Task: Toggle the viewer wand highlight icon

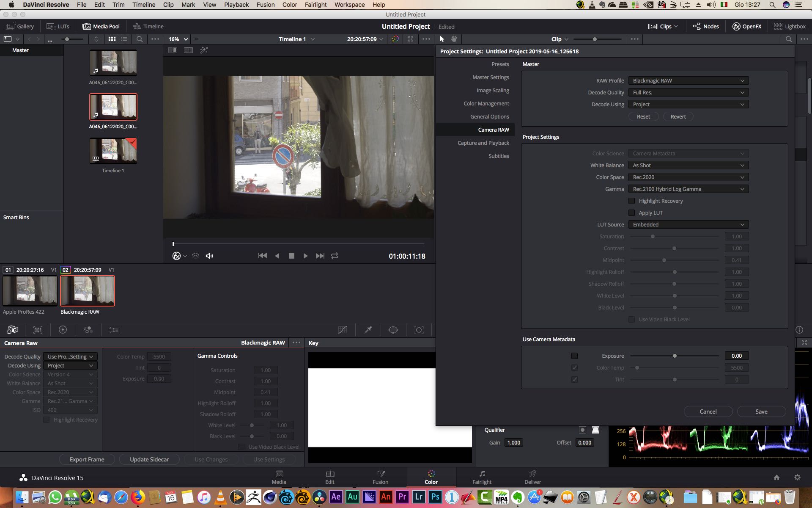Action: [204, 50]
